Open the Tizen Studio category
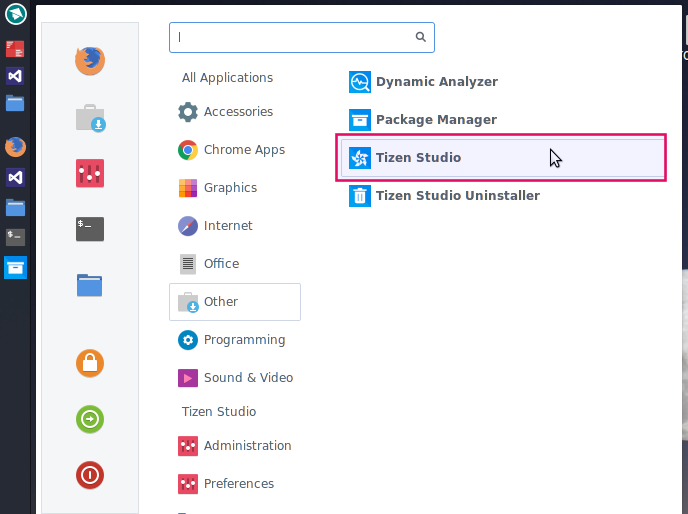 219,412
